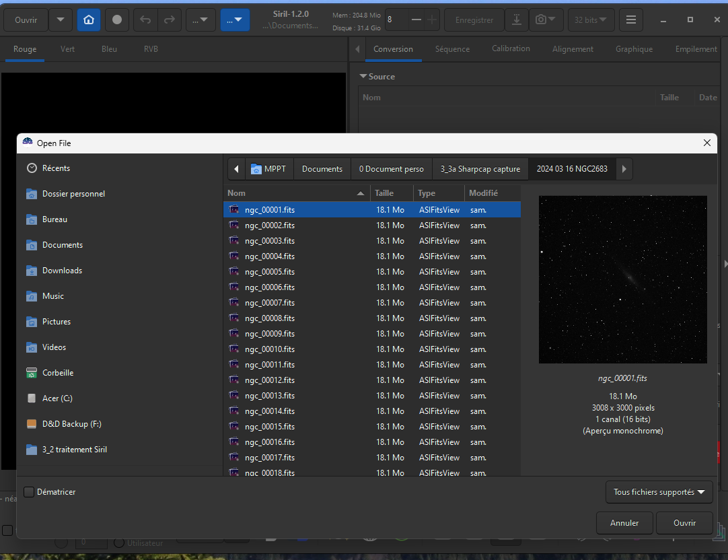Switch to the Vert channel tab

(67, 49)
